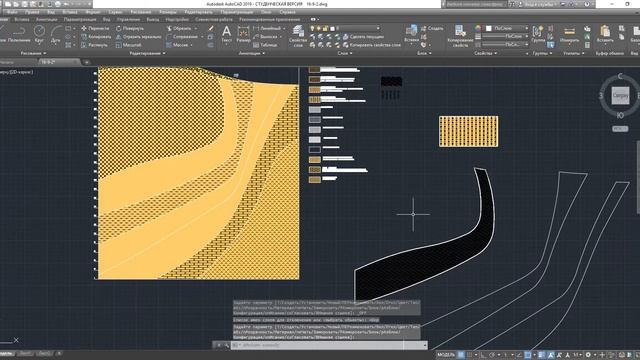Screen dimensions: 640x360
Task: Select the Полилиния (Polyline) draw tool
Action: tap(19, 34)
